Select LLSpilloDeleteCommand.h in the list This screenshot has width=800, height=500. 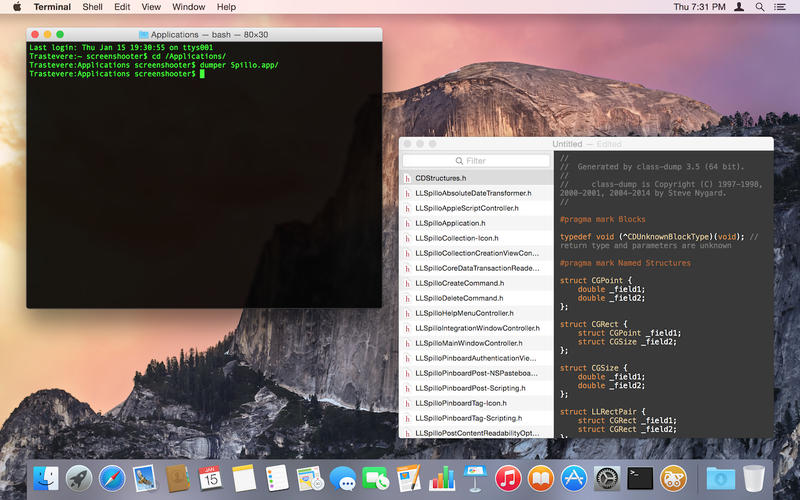459,298
